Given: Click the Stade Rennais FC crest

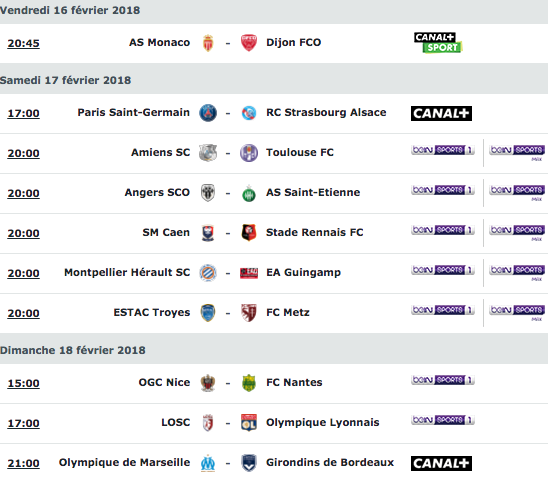Looking at the screenshot, I should pyautogui.click(x=249, y=233).
